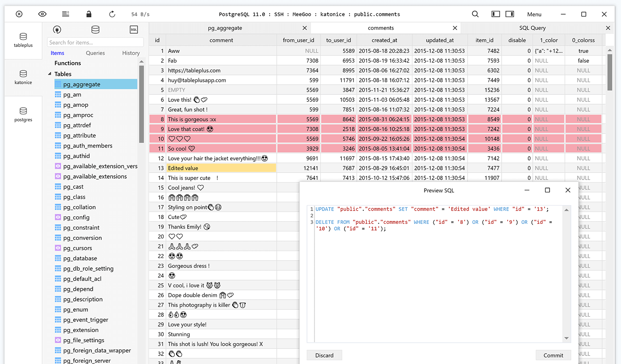Image resolution: width=621 pixels, height=364 pixels.
Task: Click the Functions tree heading
Action: click(67, 63)
